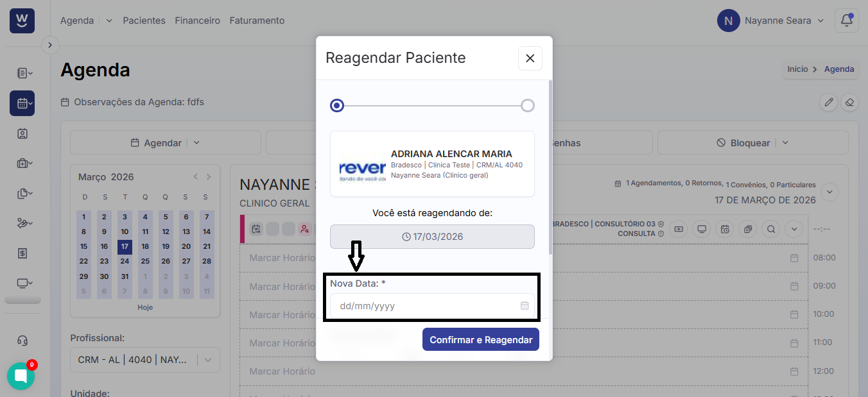
Task: Select the second step indicator in the dialog
Action: [x=528, y=105]
